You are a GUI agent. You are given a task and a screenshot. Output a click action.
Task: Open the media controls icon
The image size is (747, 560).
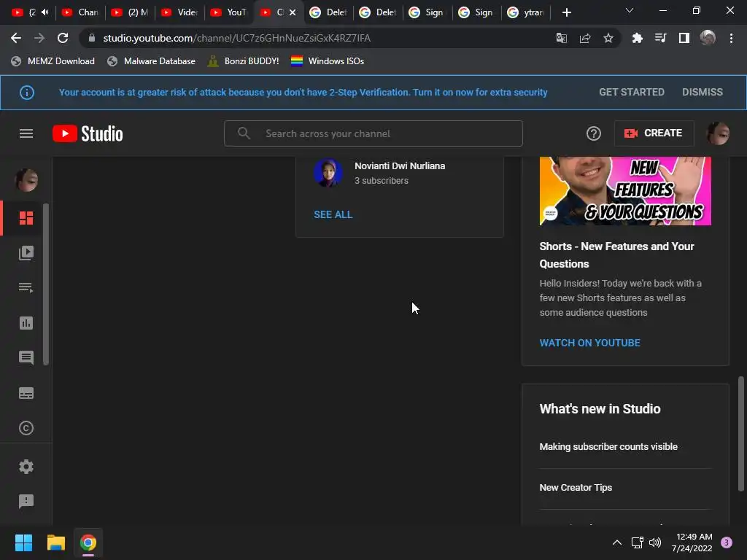pos(661,38)
